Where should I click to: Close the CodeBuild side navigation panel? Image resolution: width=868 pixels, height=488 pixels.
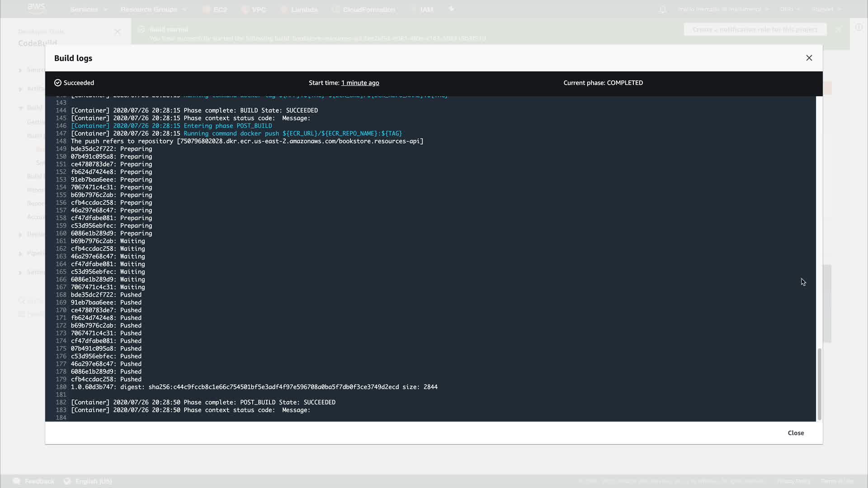[x=118, y=32]
